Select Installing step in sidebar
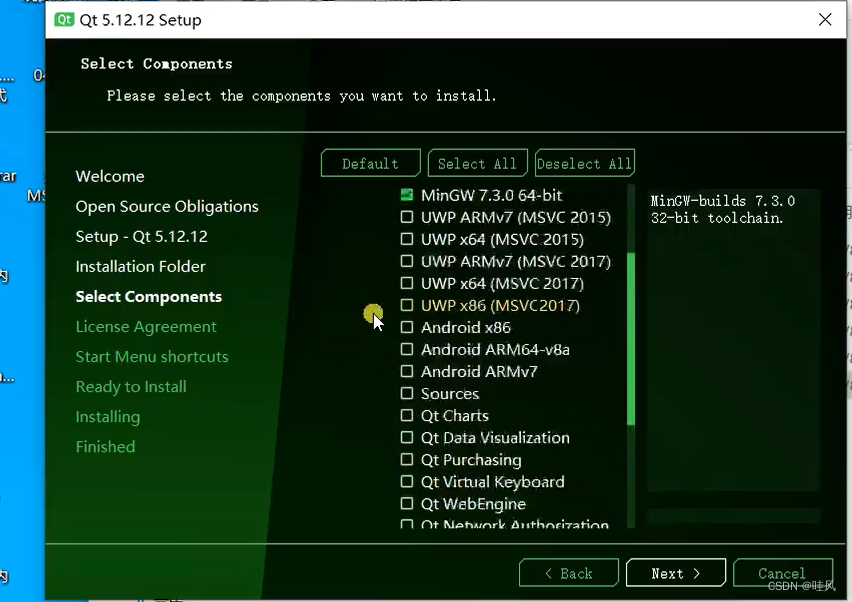The image size is (852, 602). click(x=108, y=417)
